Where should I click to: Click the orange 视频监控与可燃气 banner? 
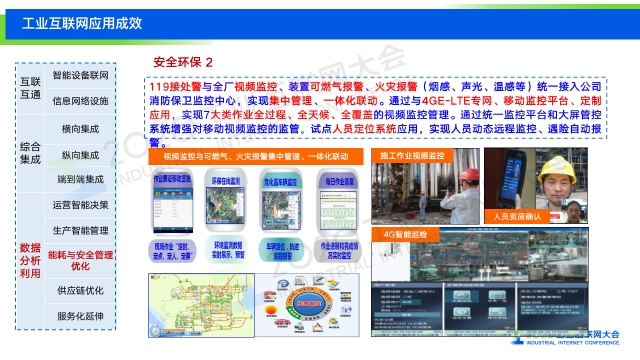pyautogui.click(x=256, y=156)
